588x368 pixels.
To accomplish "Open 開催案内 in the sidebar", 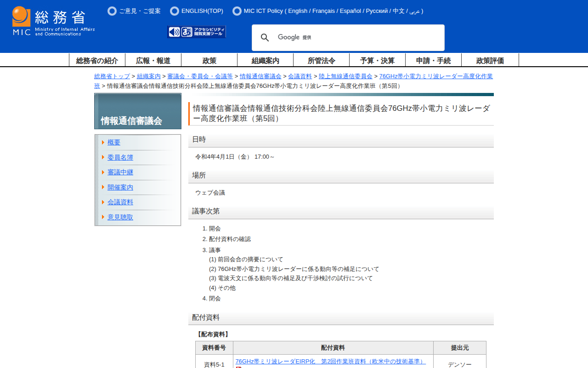I will [x=120, y=187].
